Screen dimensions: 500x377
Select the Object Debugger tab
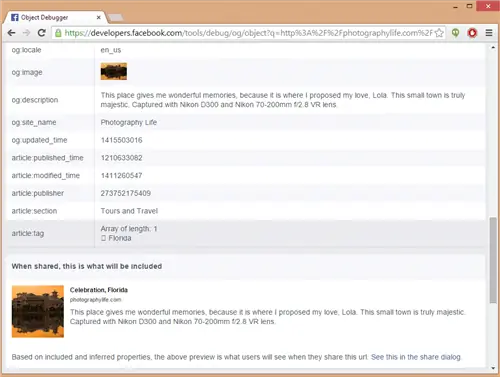55,17
